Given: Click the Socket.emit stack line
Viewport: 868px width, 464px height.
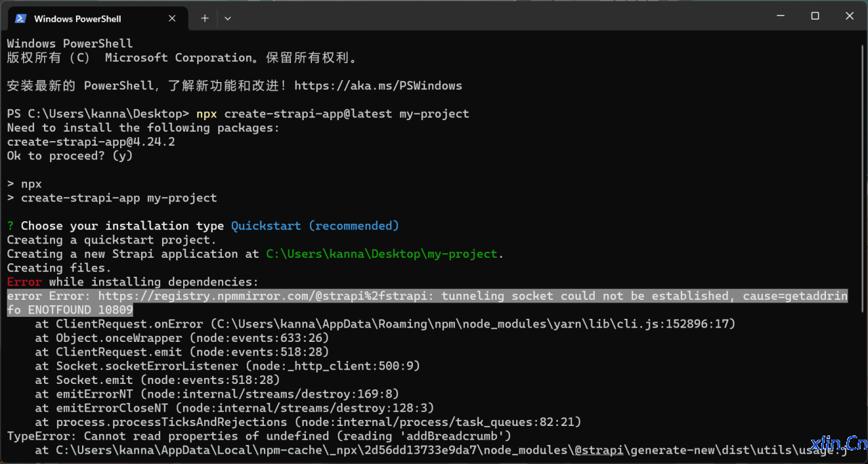Looking at the screenshot, I should 157,380.
